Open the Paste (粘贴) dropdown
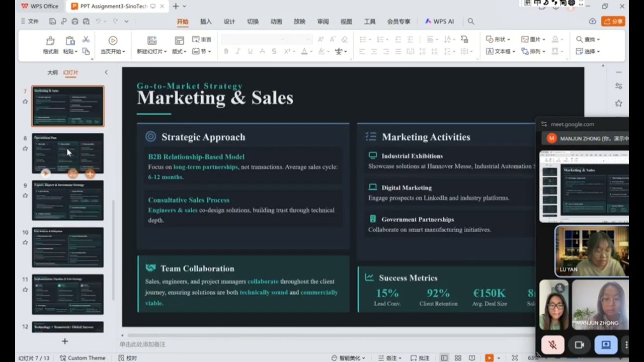This screenshot has width=644, height=362. [70, 51]
